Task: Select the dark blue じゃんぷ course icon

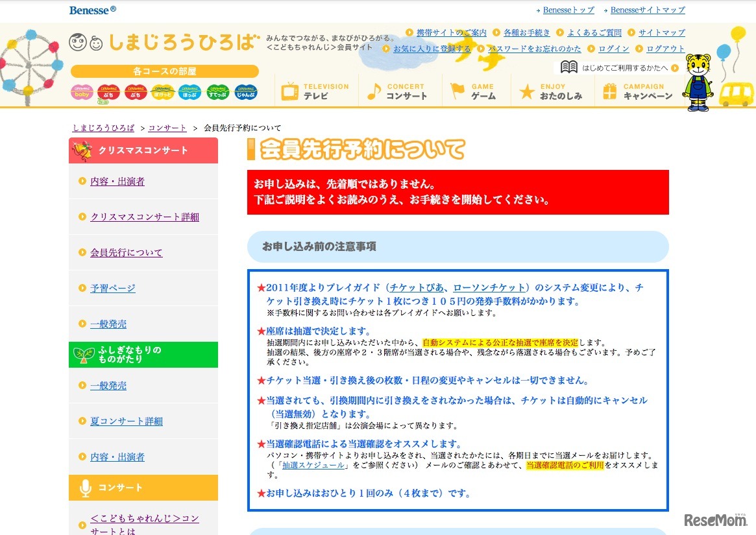Action: pos(245,93)
